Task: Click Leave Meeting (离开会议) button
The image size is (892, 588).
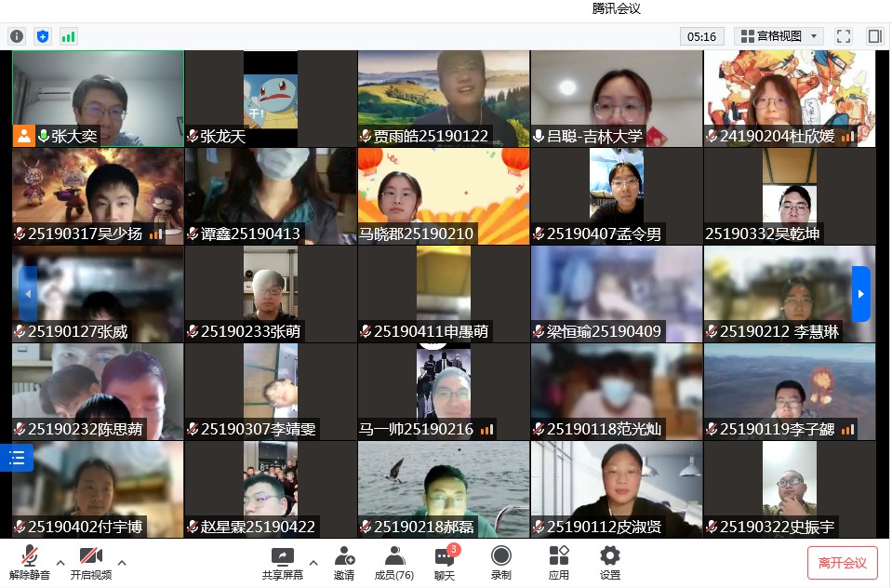Action: coord(842,563)
